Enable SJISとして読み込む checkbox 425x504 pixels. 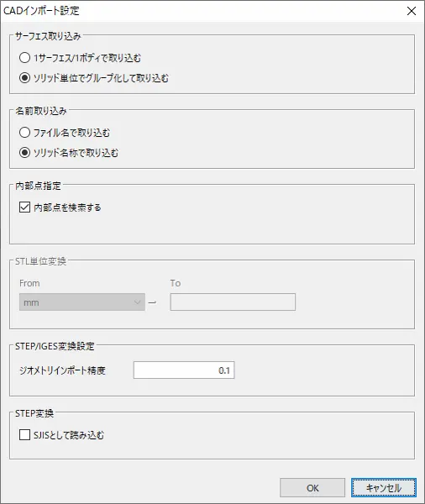coord(24,435)
